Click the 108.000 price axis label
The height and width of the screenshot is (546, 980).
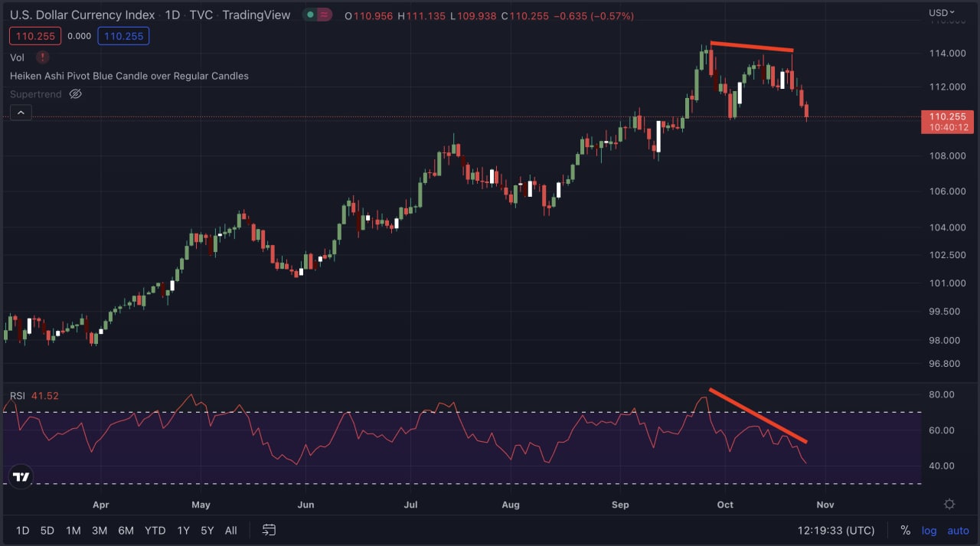coord(947,156)
